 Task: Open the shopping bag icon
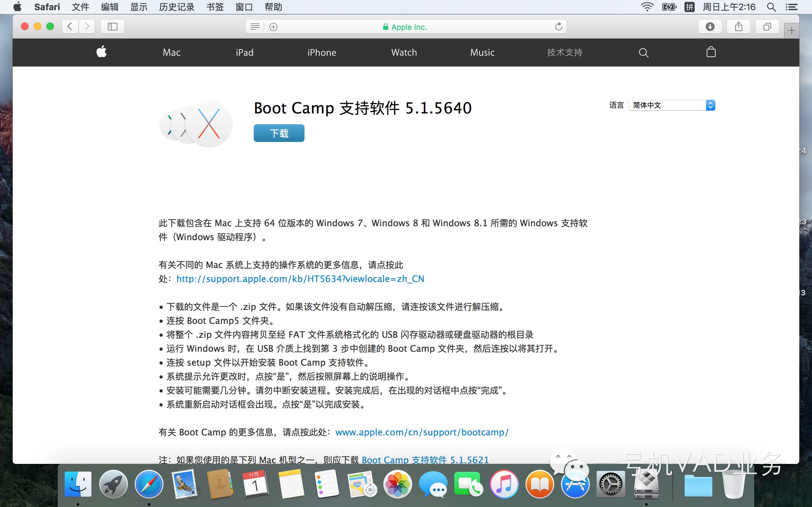tap(711, 52)
